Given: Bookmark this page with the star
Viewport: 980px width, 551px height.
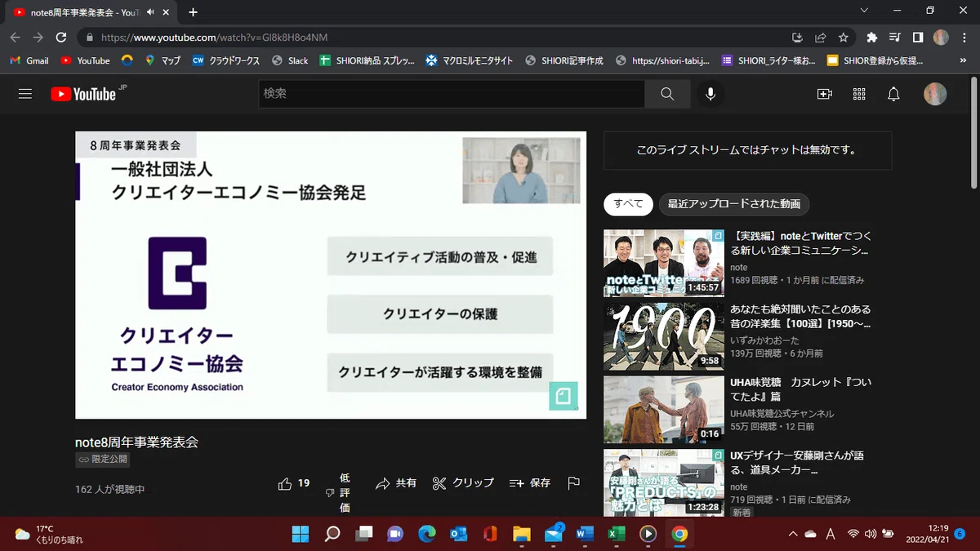Looking at the screenshot, I should coord(843,38).
